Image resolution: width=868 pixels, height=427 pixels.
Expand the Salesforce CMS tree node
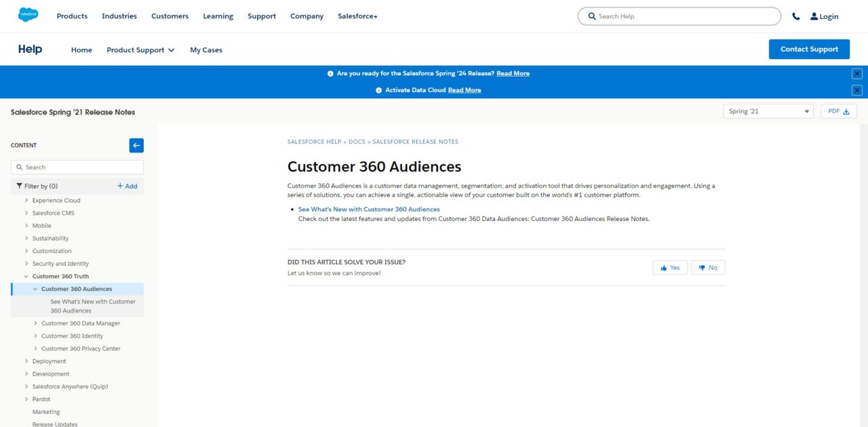[26, 213]
